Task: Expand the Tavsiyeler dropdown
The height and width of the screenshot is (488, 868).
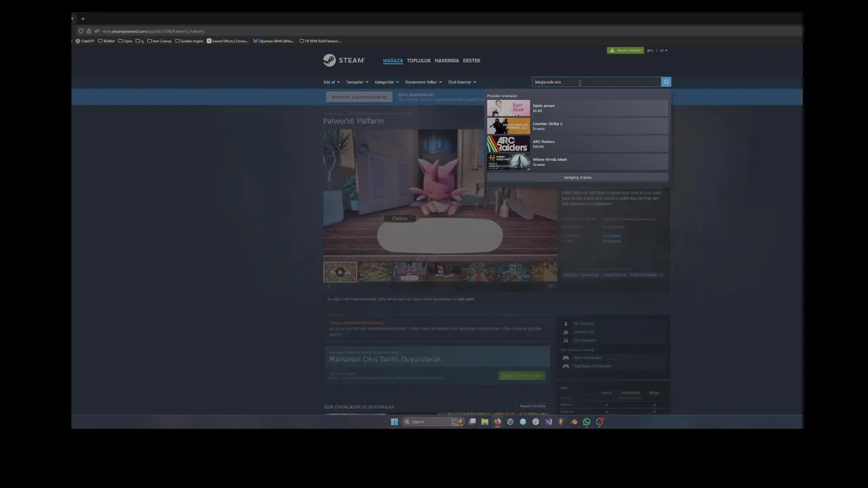Action: pos(357,82)
